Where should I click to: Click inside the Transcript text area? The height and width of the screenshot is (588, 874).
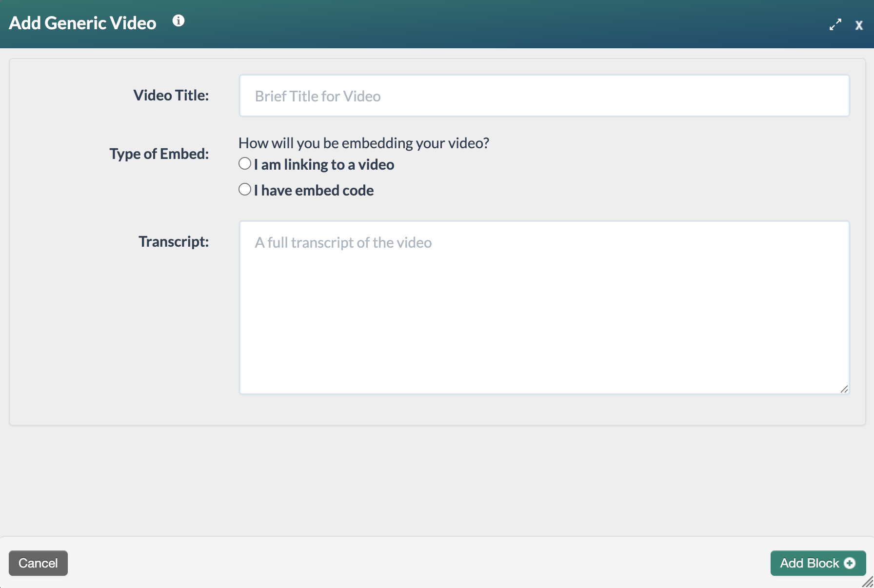[544, 308]
